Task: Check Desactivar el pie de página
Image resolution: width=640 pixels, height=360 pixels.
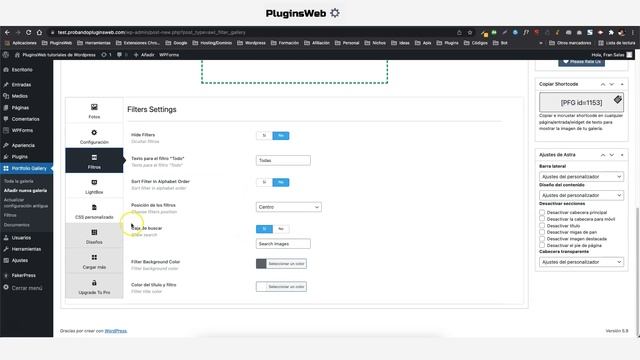Action: (x=542, y=245)
